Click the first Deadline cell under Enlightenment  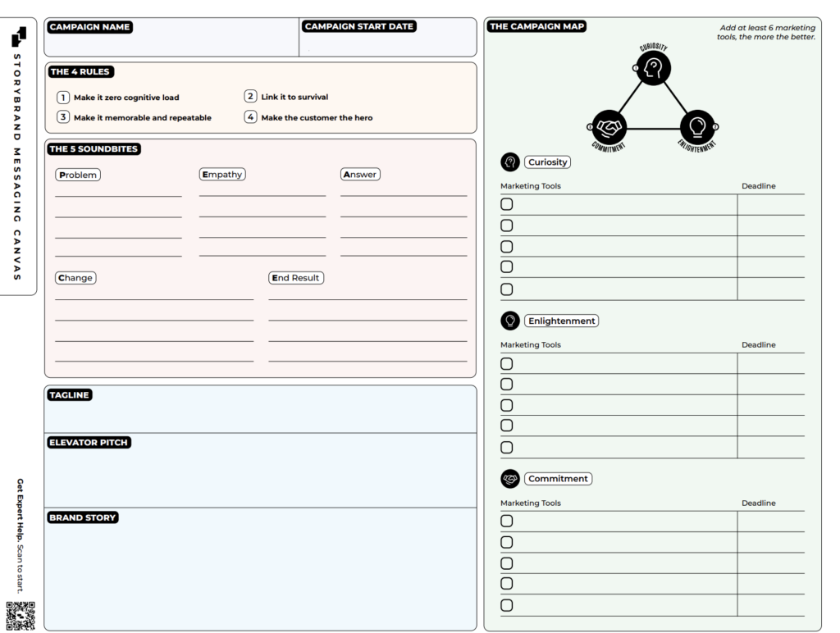tap(771, 363)
